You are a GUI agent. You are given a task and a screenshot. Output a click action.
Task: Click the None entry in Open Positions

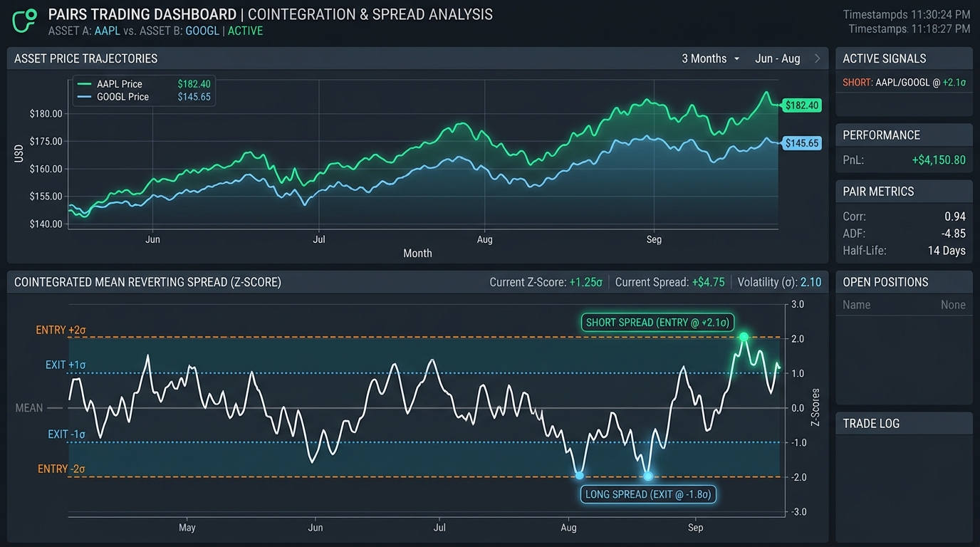click(953, 305)
